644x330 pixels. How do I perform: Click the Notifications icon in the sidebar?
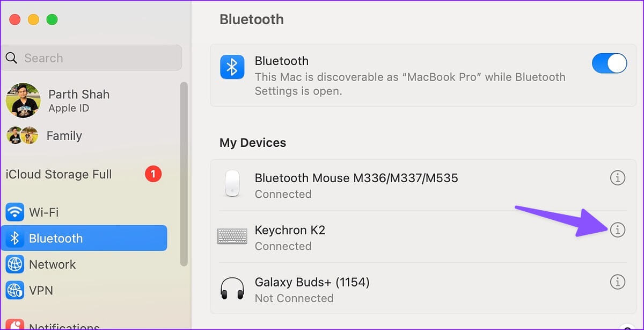tap(15, 325)
